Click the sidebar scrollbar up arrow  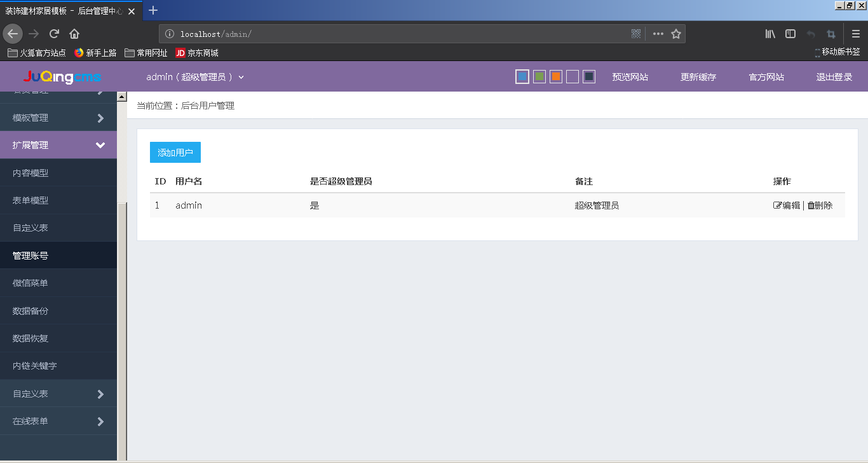pyautogui.click(x=122, y=96)
